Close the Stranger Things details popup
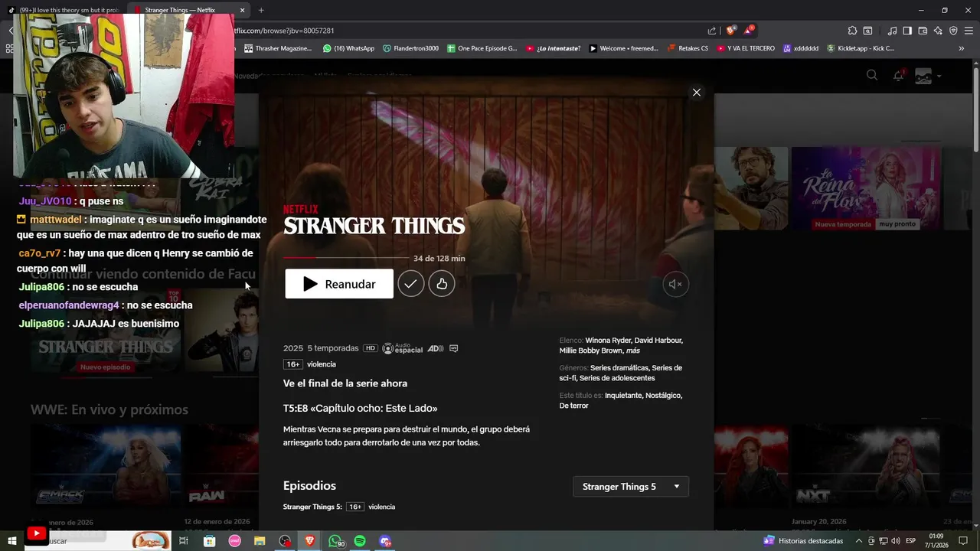Screen dimensions: 980x551 pyautogui.click(x=696, y=92)
